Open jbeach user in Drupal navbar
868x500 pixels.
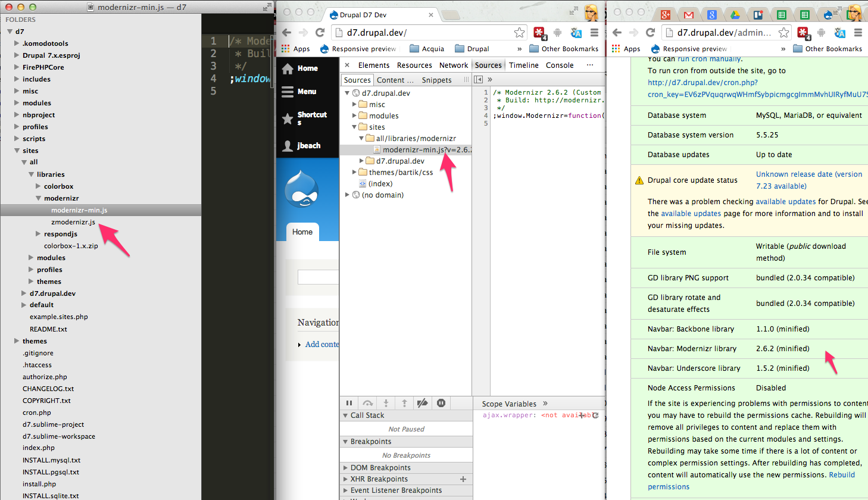coord(301,145)
